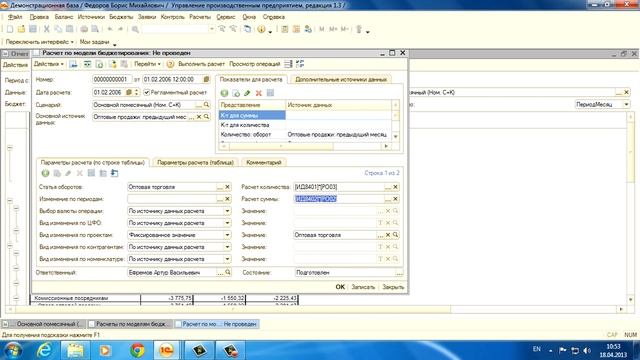The width and height of the screenshot is (640, 360).
Task: Click the Cut scissors icon in main toolbar
Action: point(47,29)
